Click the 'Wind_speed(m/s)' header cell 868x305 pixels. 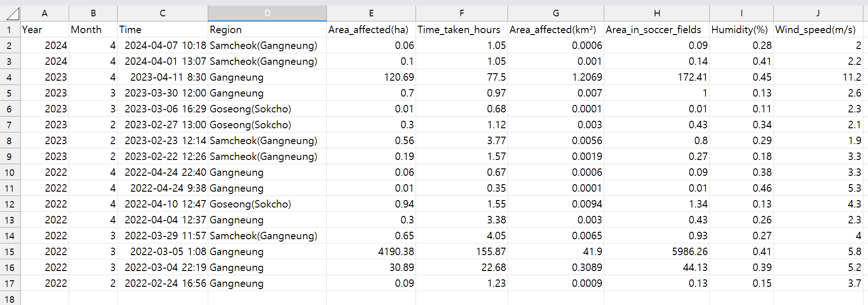[x=818, y=30]
